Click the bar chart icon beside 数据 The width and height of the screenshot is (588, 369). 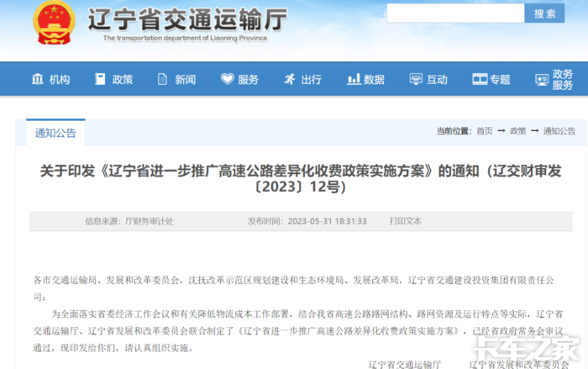pyautogui.click(x=354, y=79)
